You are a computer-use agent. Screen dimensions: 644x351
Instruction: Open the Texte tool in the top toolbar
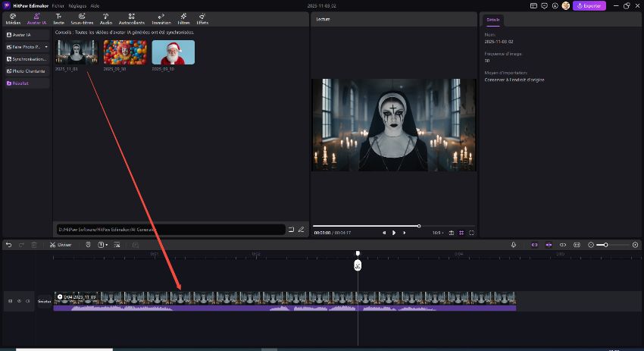[58, 19]
